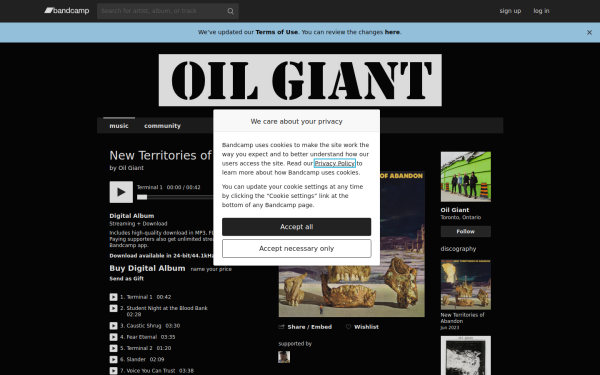This screenshot has width=600, height=375.
Task: Play track 1 Terminal 1
Action: click(113, 297)
